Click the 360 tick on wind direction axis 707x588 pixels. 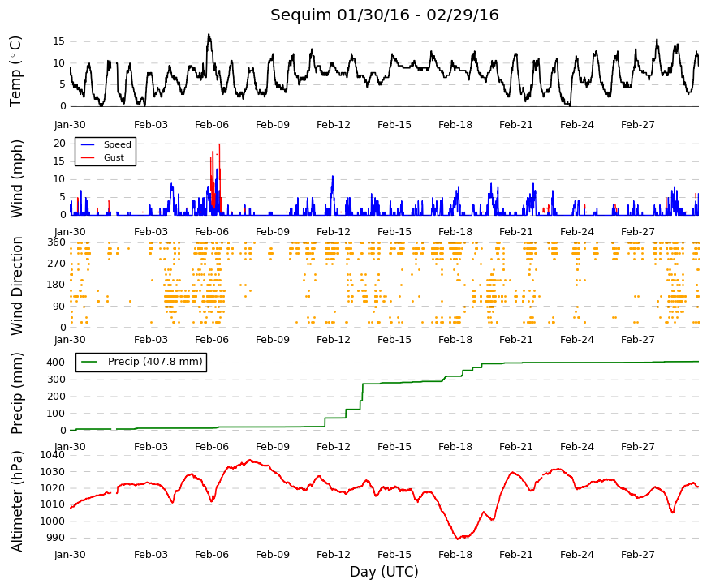click(57, 242)
